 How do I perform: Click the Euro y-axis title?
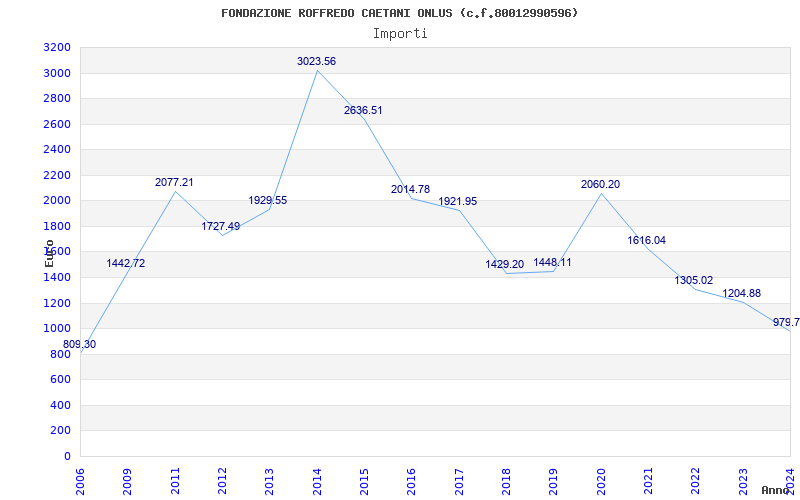(x=49, y=253)
